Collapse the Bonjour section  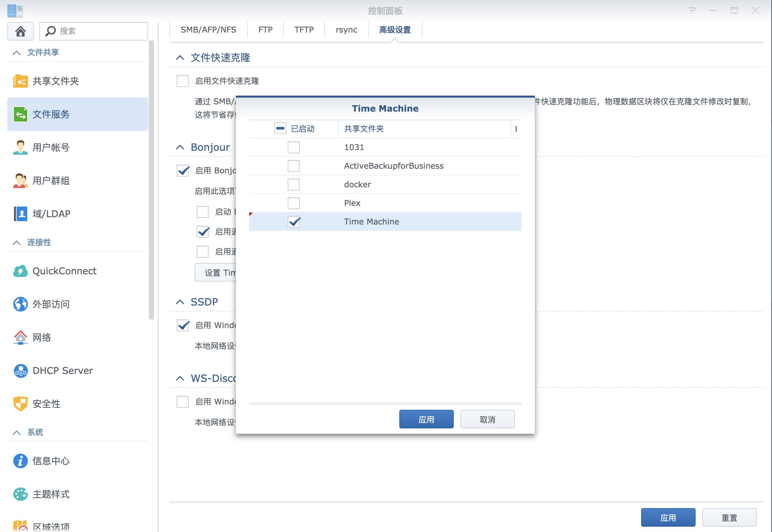click(180, 147)
